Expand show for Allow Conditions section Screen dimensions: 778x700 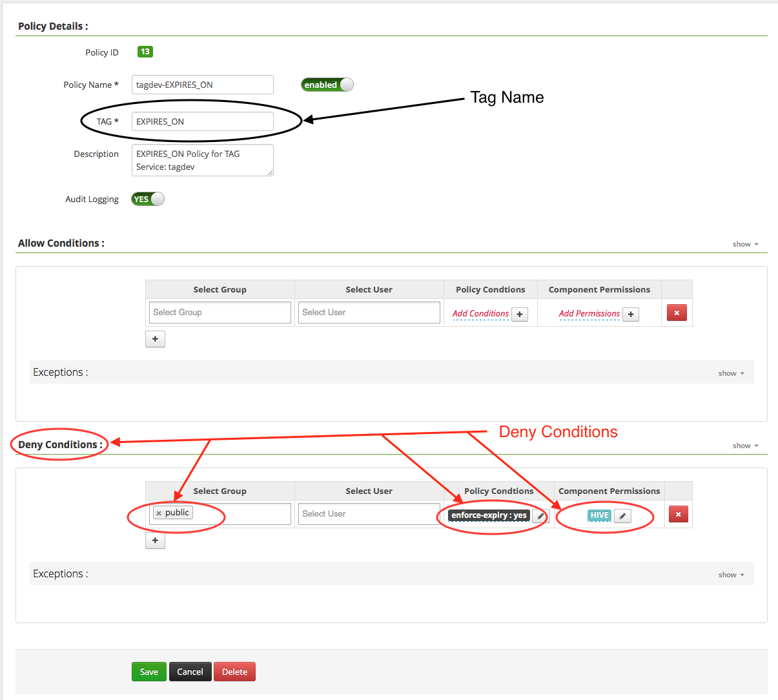coord(745,244)
